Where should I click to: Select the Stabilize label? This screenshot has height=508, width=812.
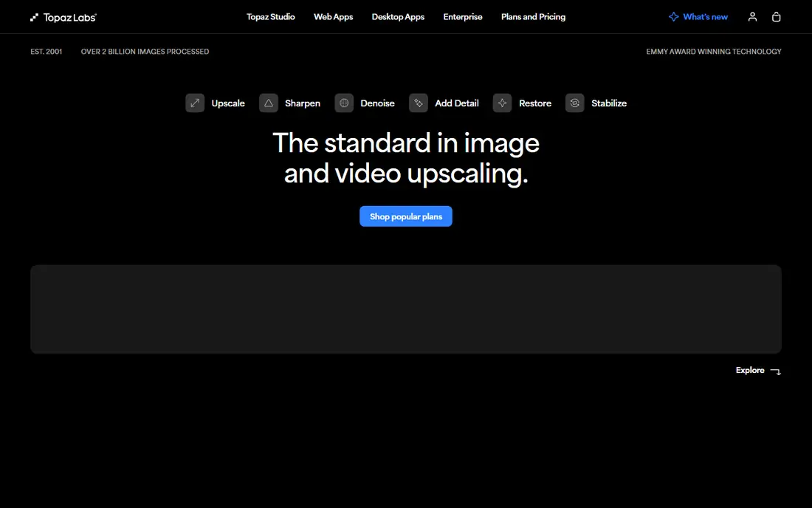click(x=609, y=103)
